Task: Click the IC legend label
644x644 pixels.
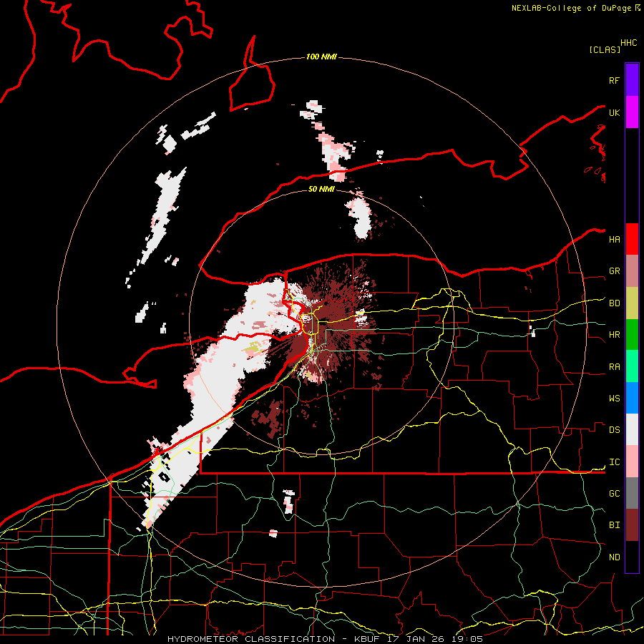Action: (x=614, y=462)
